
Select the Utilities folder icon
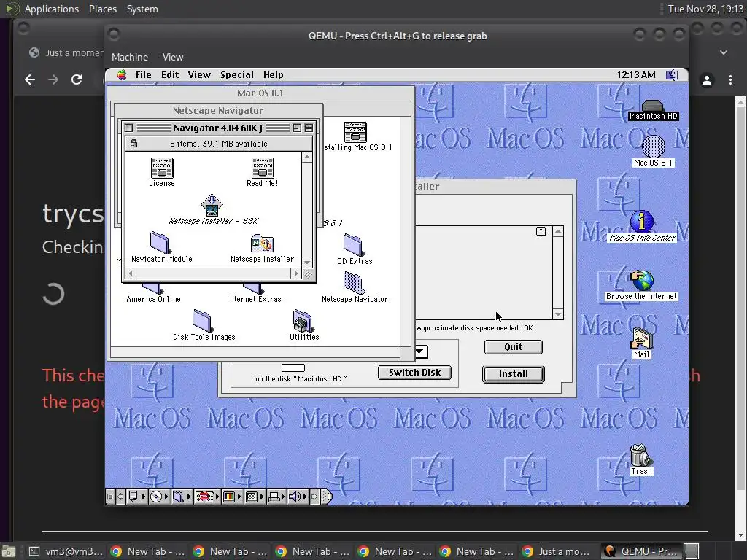pyautogui.click(x=303, y=321)
